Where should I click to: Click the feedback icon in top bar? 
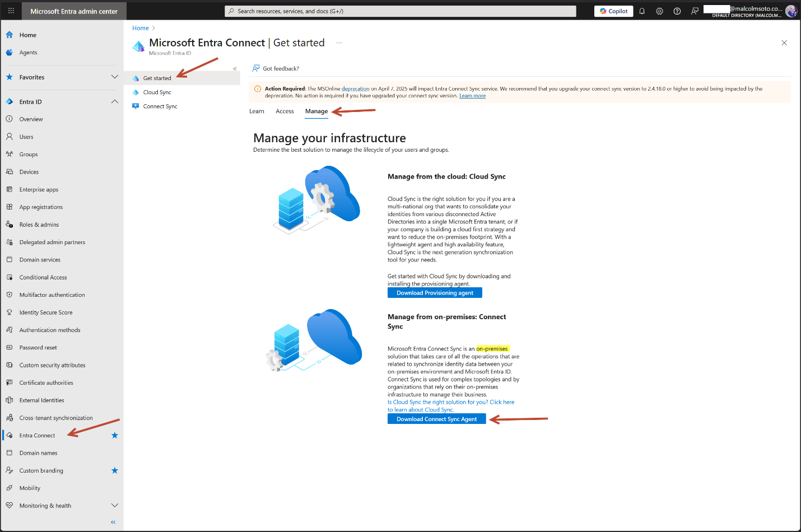(695, 11)
